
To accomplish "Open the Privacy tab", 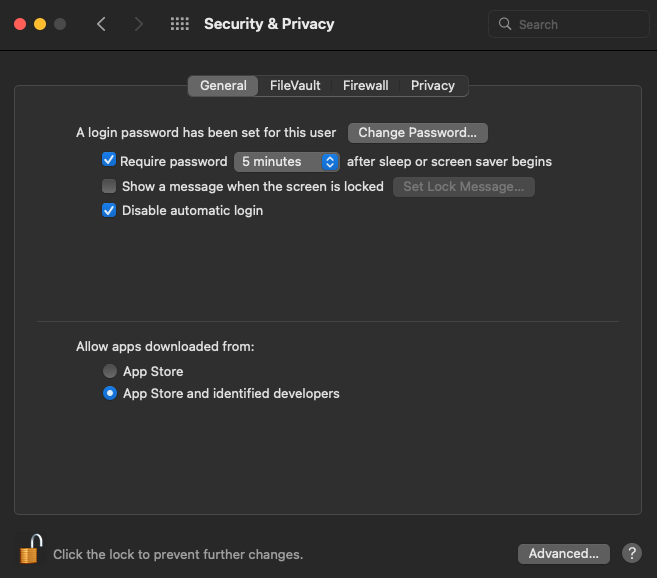I will click(433, 86).
